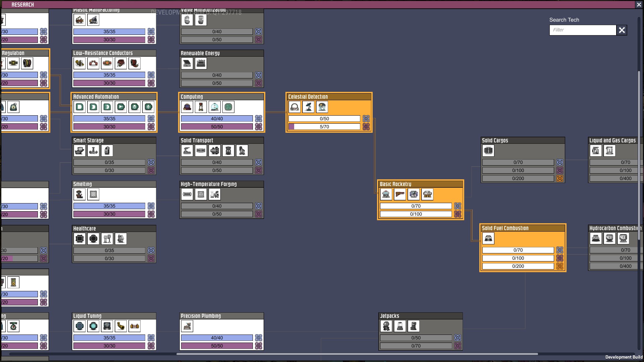Click the horizontal scrollbar at bottom
Screen dimensions: 644x362
(357, 354)
